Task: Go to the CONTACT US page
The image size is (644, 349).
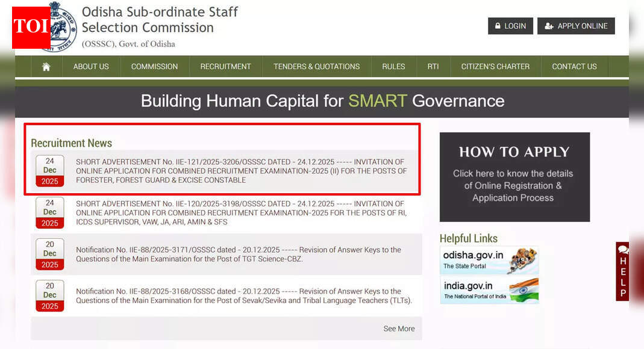Action: pyautogui.click(x=574, y=67)
